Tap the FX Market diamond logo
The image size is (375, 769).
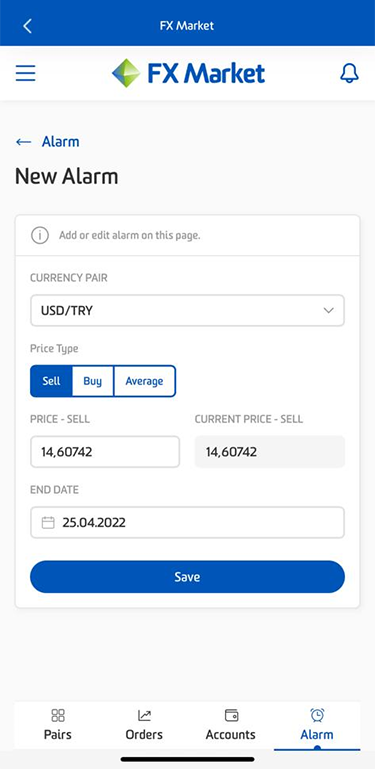(x=126, y=73)
